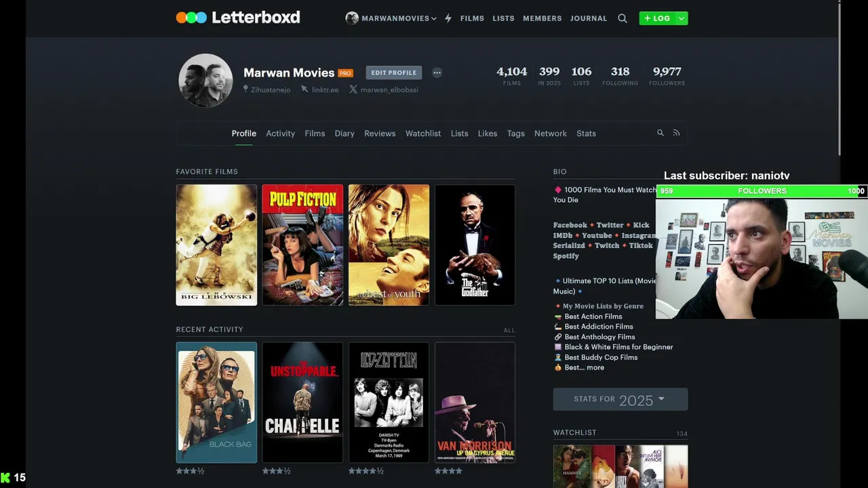This screenshot has height=488, width=868.
Task: Click the EDIT PROFILE button
Action: point(394,73)
